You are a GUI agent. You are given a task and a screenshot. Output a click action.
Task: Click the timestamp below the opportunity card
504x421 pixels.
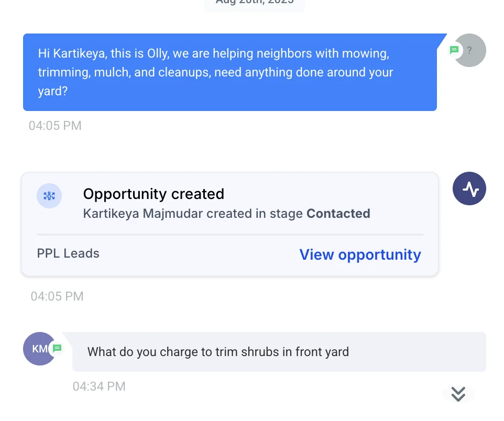pos(57,296)
